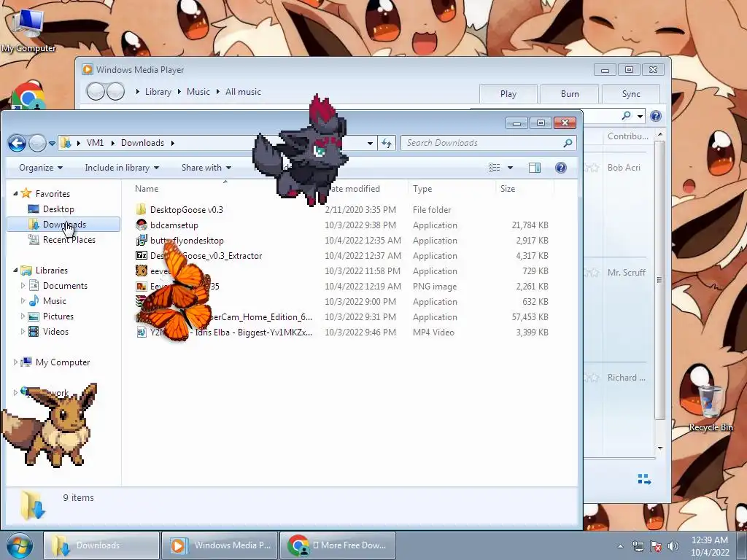The image size is (747, 560).
Task: Expand My Computer in navigation pane
Action: (16, 362)
